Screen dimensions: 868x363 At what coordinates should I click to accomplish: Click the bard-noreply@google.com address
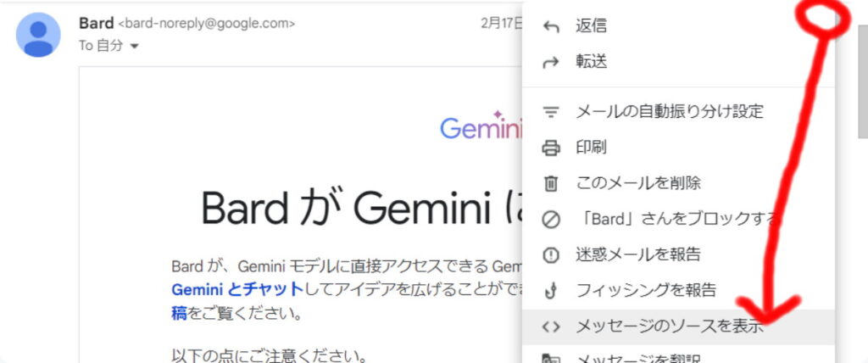coord(207,24)
